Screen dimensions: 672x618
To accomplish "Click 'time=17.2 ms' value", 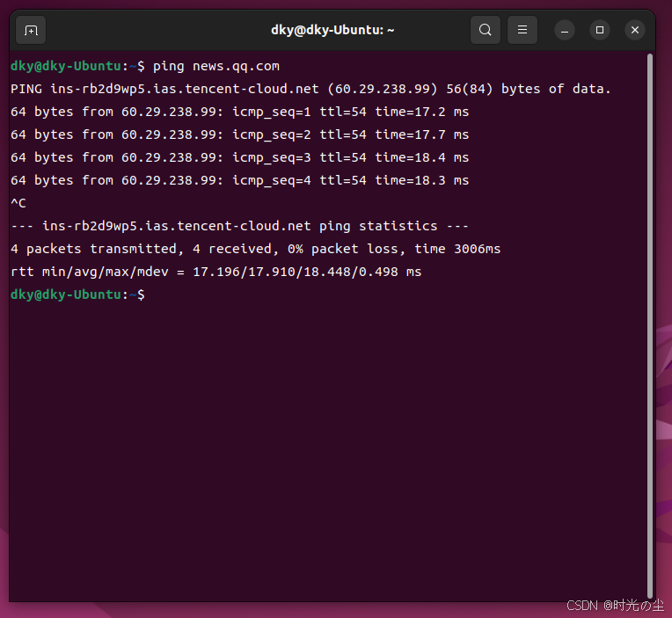I will (422, 112).
